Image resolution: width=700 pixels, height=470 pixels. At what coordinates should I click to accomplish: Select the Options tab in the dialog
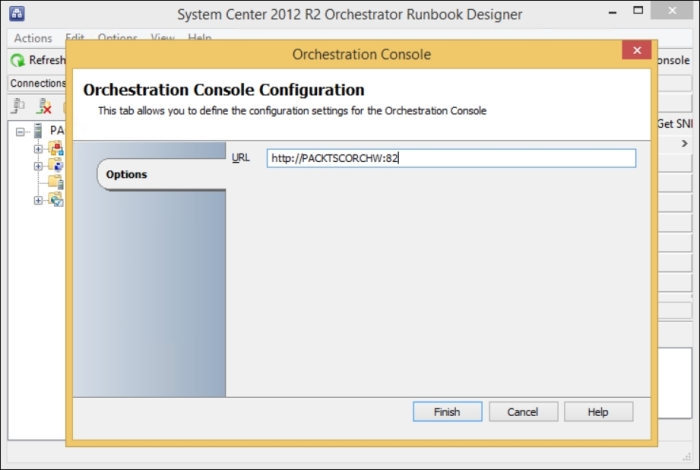(162, 175)
